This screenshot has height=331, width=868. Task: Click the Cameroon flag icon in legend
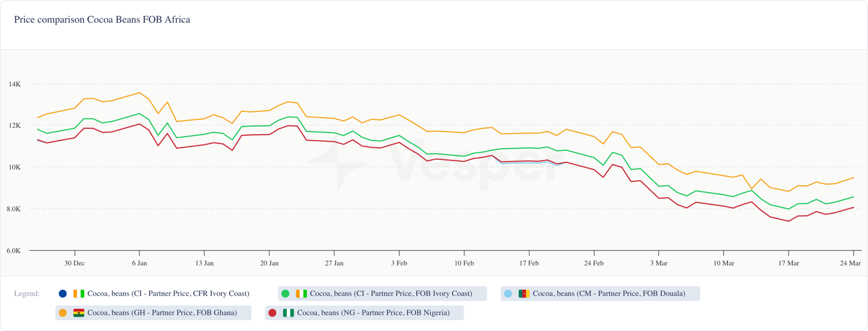tap(524, 294)
